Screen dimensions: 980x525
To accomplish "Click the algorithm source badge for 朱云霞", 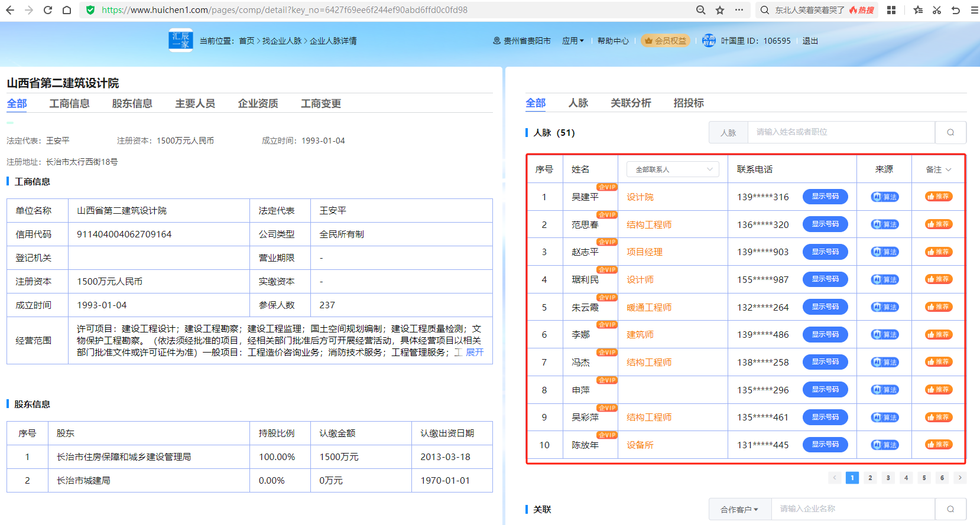I will pos(885,307).
